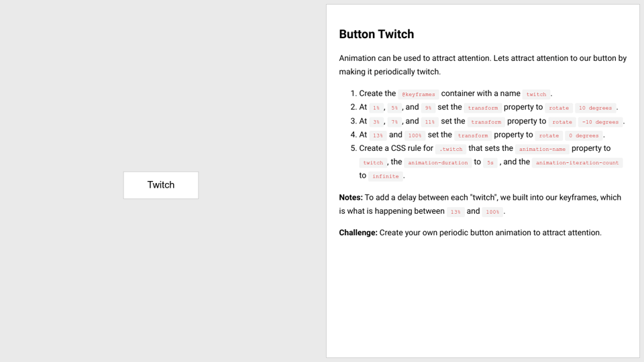Click the '.twitch' class selector code
Image resolution: width=644 pixels, height=362 pixels.
451,149
